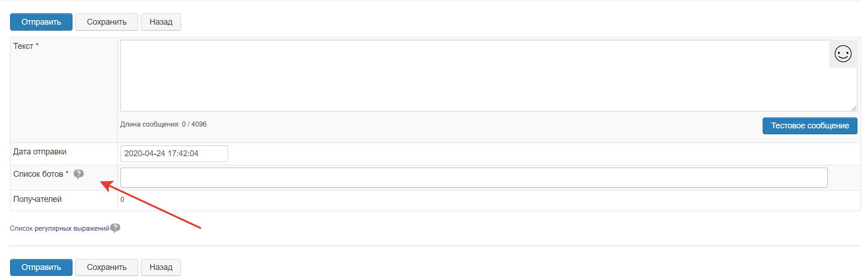Click the Получателей row label
This screenshot has height=280, width=868.
click(37, 199)
